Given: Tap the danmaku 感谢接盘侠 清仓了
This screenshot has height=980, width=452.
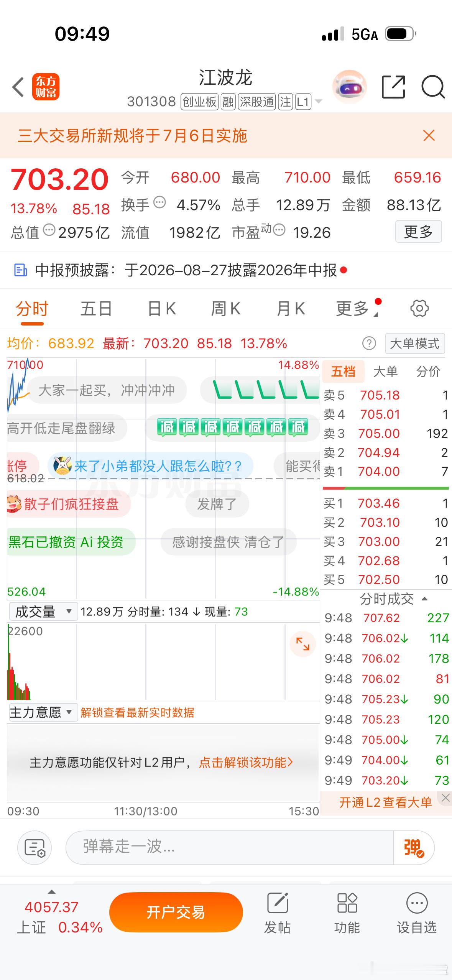Looking at the screenshot, I should (228, 542).
